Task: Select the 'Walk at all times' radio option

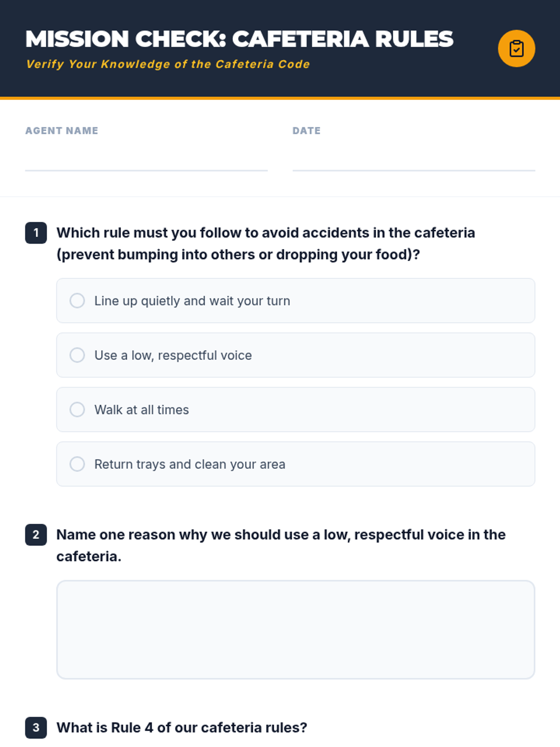Action: 77,409
